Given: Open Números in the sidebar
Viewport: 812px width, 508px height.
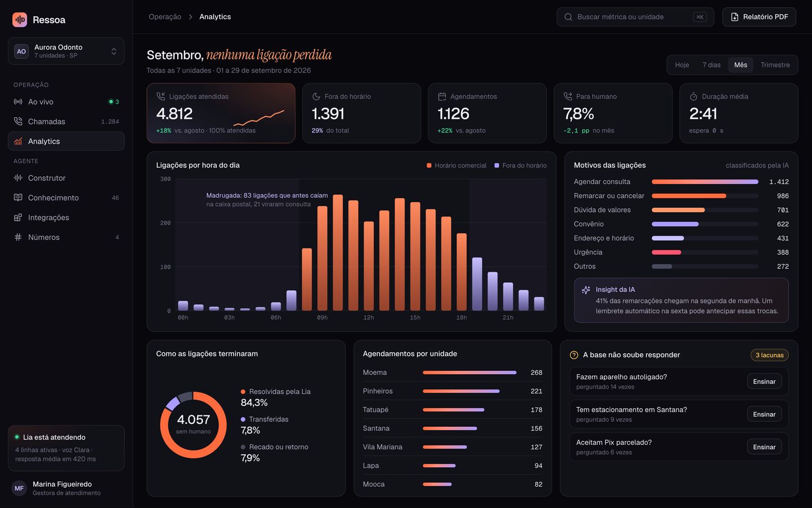Looking at the screenshot, I should click(66, 237).
